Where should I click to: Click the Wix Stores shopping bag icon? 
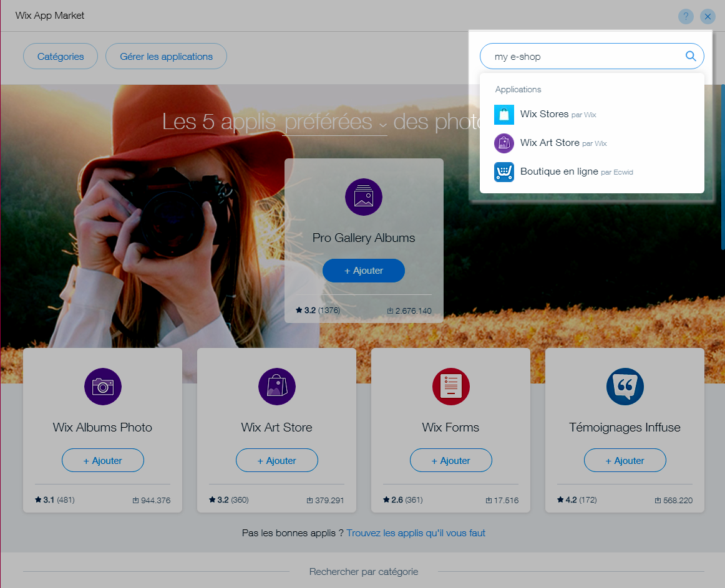point(504,115)
